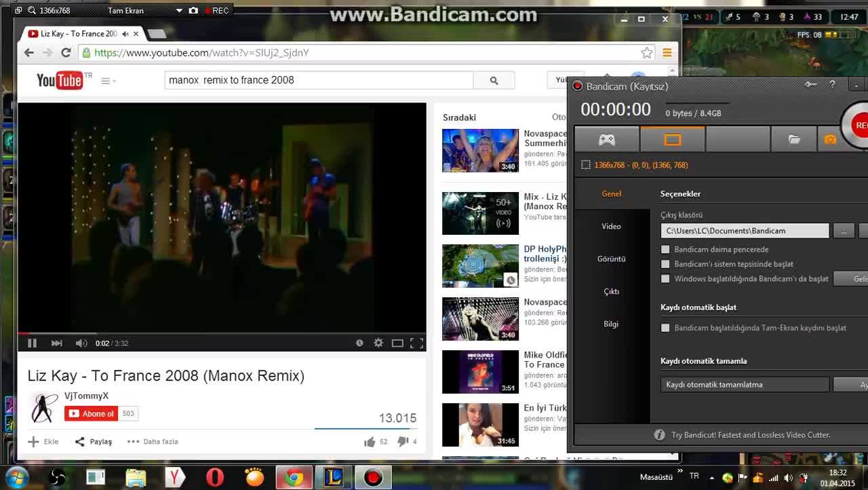Click the output folder path field
Screen dimensions: 868x490
click(745, 231)
